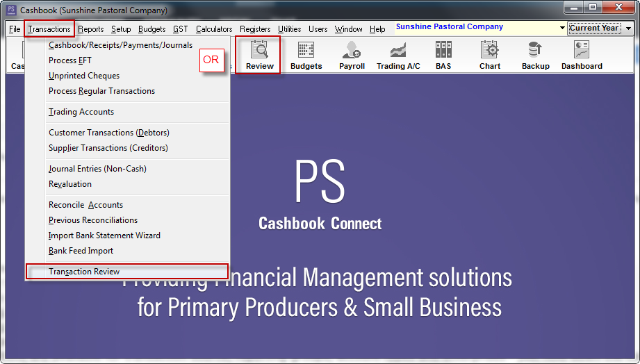Open the GST menu

tap(181, 29)
